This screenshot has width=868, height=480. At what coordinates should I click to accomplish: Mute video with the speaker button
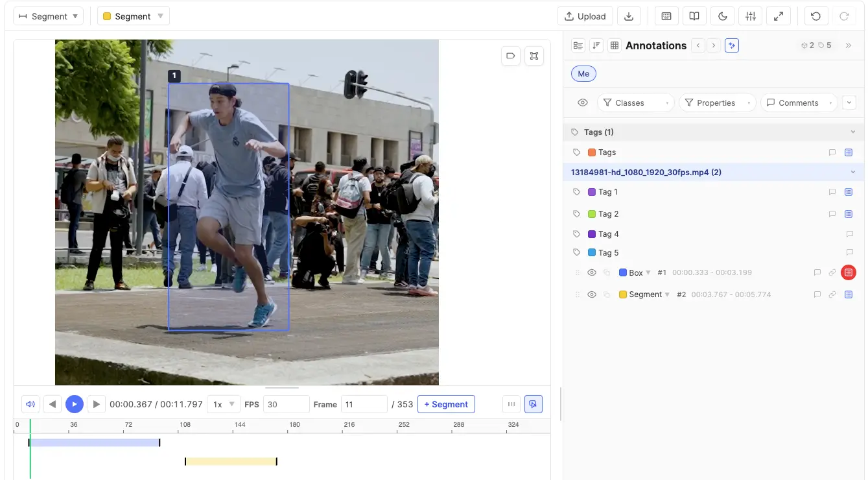tap(30, 404)
